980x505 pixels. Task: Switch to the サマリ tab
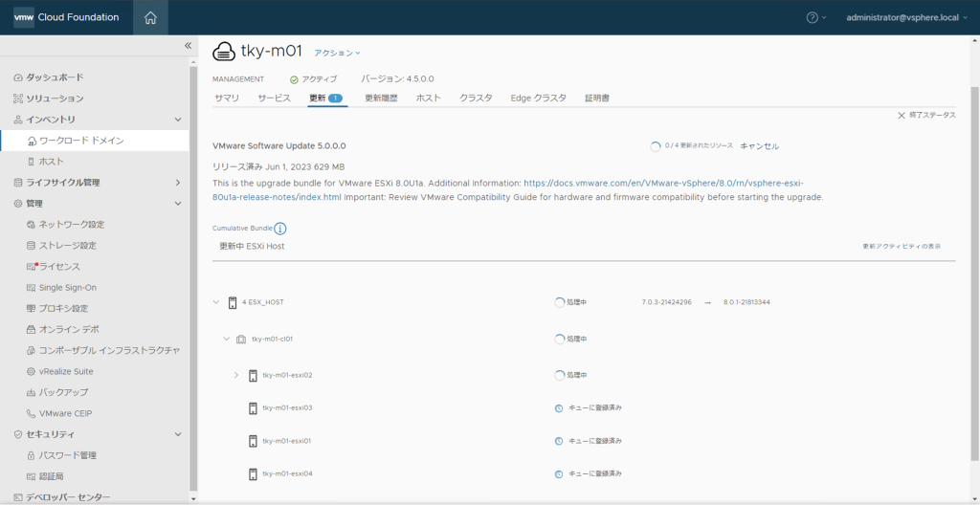[226, 99]
